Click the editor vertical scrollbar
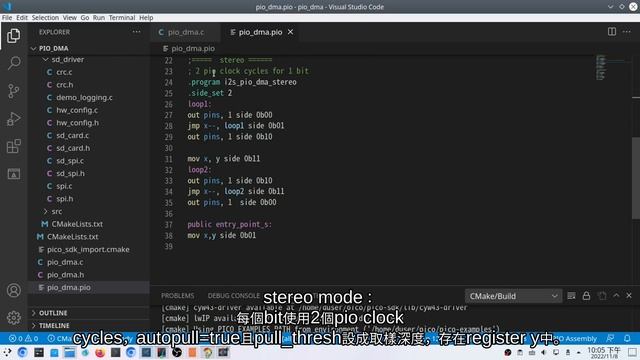 636,178
